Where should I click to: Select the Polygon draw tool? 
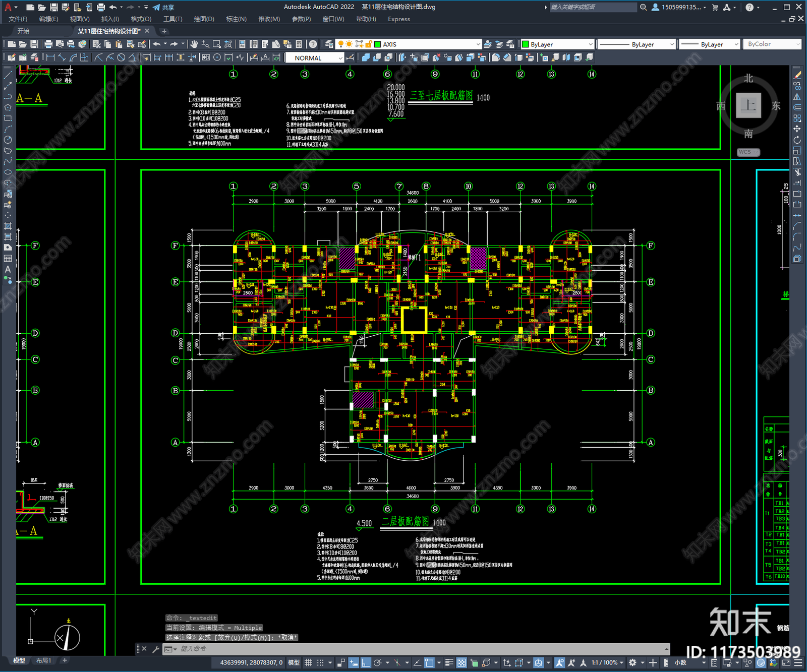coord(8,107)
